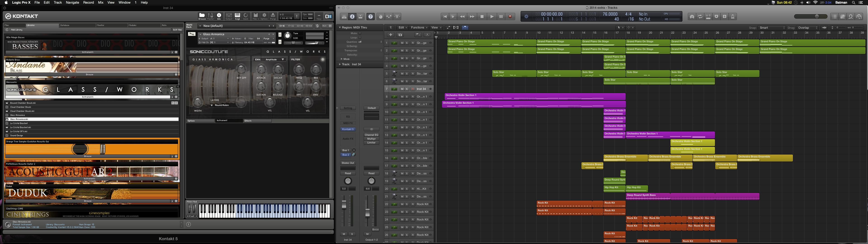Mute the Inst 34 track
Image resolution: width=868 pixels, height=244 pixels.
pos(402,89)
